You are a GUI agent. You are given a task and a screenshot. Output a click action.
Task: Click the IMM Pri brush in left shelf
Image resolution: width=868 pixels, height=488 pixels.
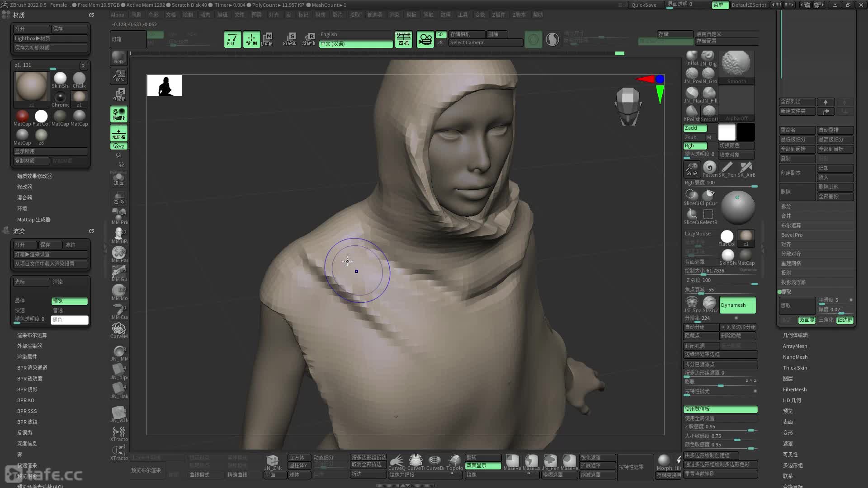(118, 216)
